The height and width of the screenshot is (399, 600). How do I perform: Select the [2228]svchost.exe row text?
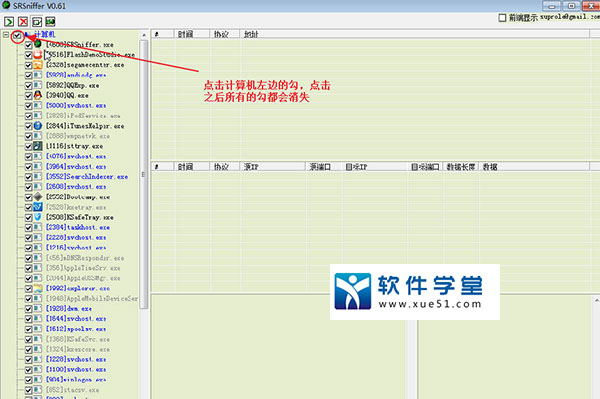(76, 238)
